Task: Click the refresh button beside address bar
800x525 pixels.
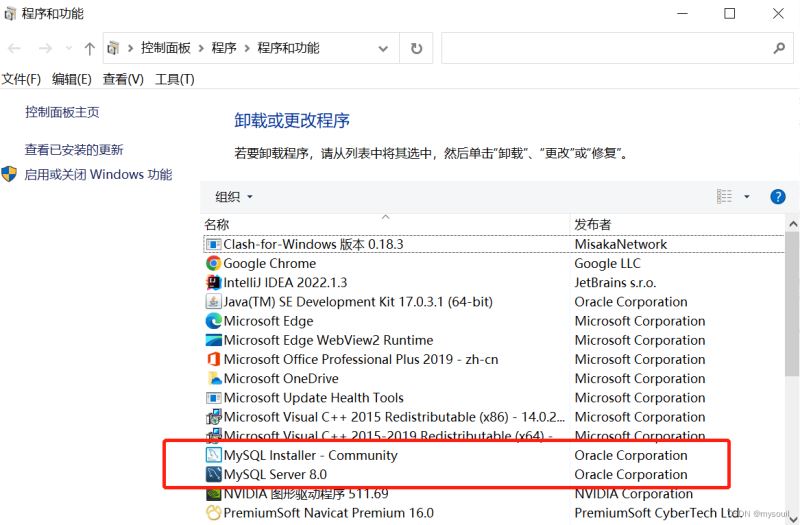Action: (416, 48)
